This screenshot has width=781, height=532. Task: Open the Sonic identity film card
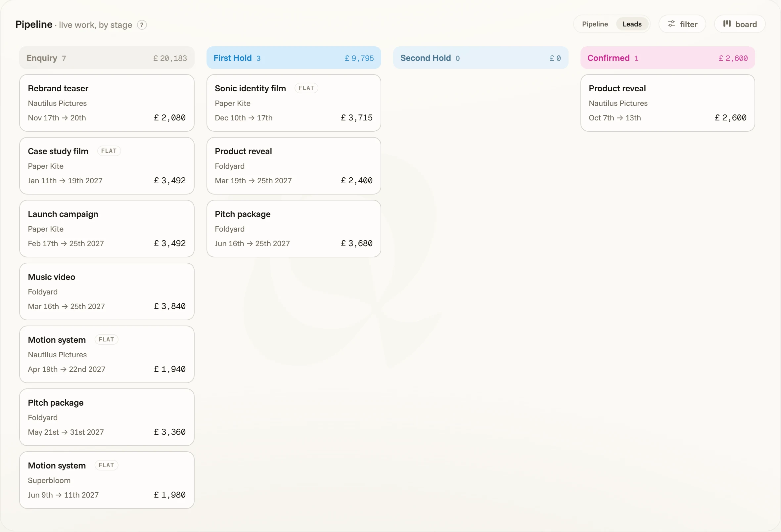(294, 103)
